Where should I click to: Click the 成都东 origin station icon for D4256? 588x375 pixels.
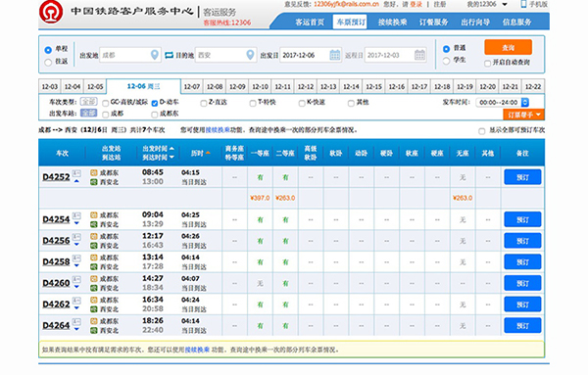point(94,236)
